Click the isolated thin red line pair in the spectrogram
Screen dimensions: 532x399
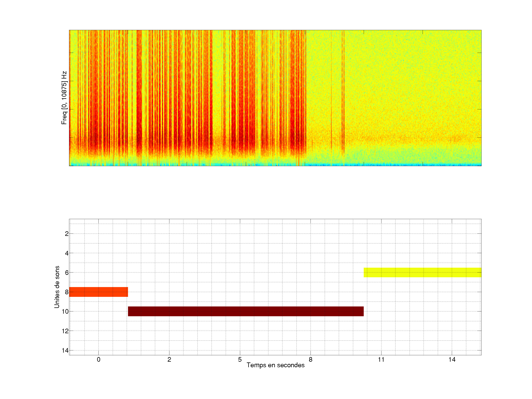[x=343, y=91]
